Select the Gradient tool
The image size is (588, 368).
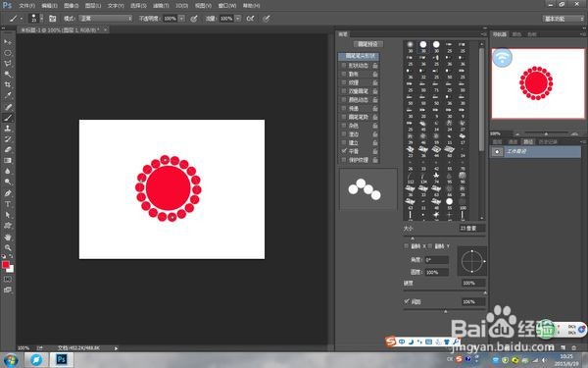tap(8, 160)
